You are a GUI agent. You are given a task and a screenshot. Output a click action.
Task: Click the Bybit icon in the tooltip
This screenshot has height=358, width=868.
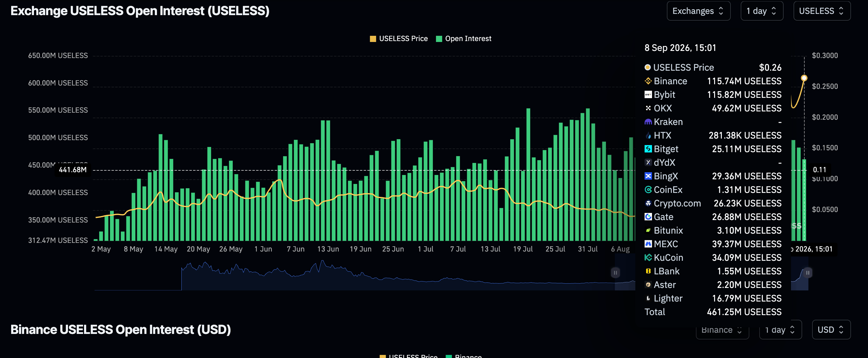pyautogui.click(x=648, y=95)
